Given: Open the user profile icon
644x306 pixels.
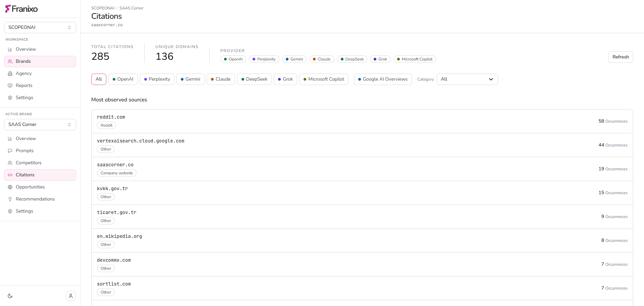Looking at the screenshot, I should 71,296.
